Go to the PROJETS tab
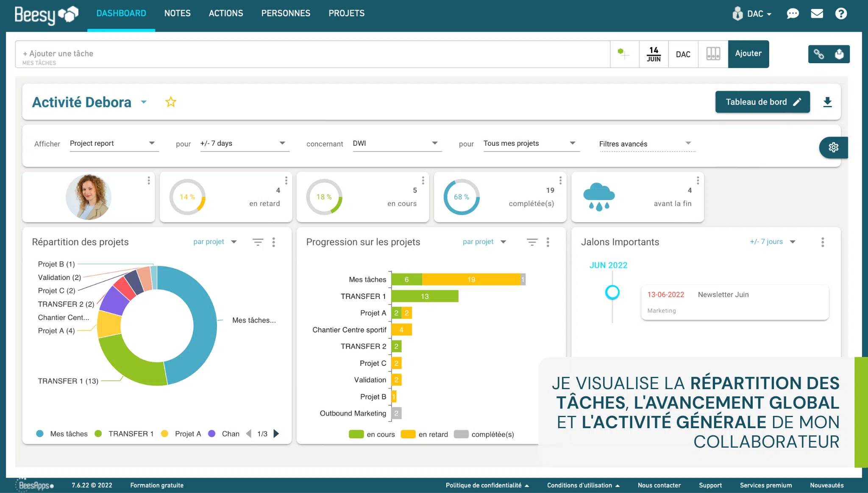 coord(346,13)
